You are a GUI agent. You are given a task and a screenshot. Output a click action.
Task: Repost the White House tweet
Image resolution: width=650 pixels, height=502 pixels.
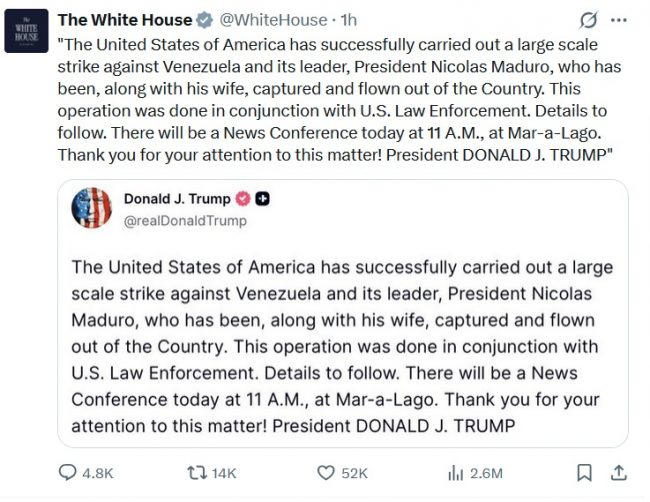pos(196,473)
